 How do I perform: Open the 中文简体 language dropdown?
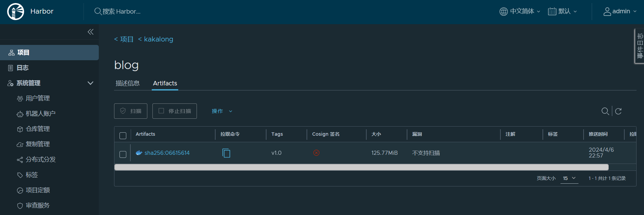point(520,11)
